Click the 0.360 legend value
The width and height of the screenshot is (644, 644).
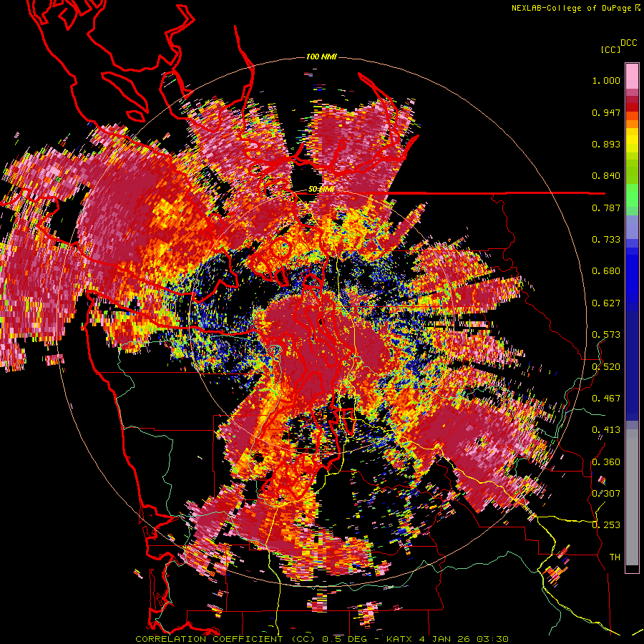coord(606,462)
